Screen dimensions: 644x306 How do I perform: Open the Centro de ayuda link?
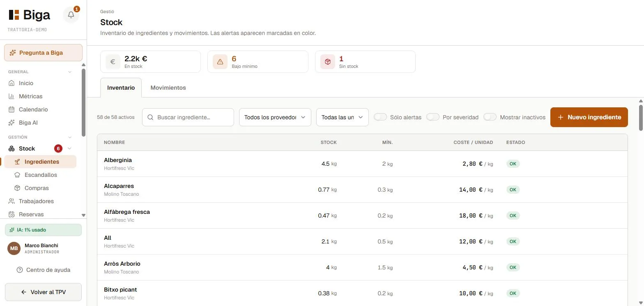(43, 270)
